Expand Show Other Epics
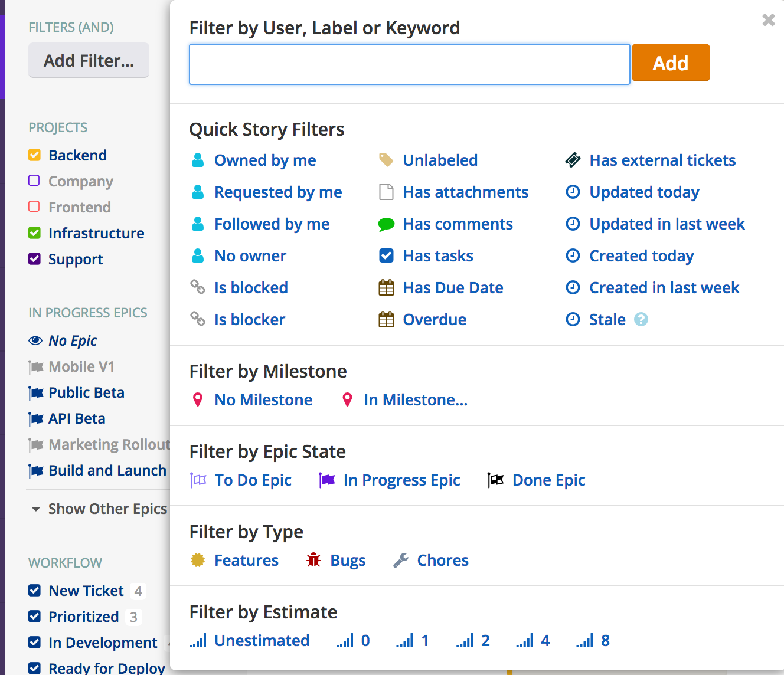The image size is (784, 675). click(x=99, y=509)
